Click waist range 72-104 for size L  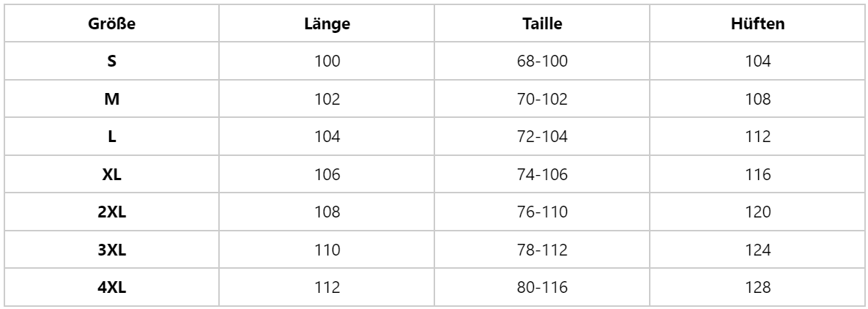[x=542, y=138]
